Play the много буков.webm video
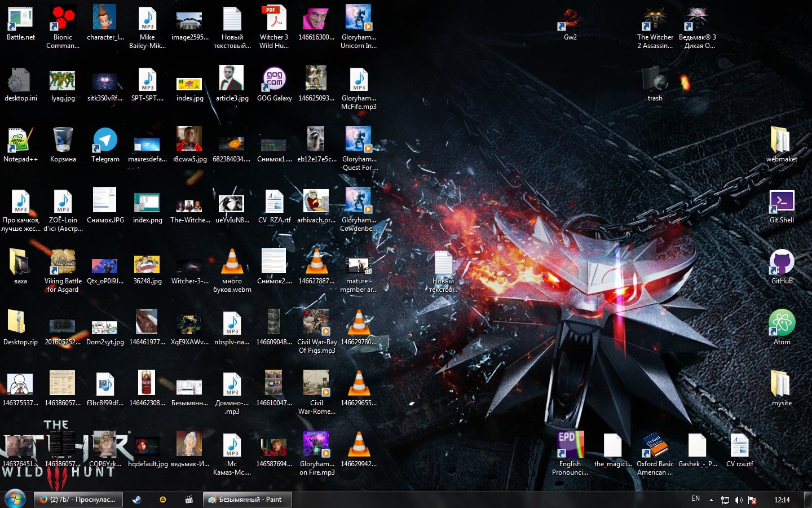The width and height of the screenshot is (812, 508). pyautogui.click(x=232, y=271)
